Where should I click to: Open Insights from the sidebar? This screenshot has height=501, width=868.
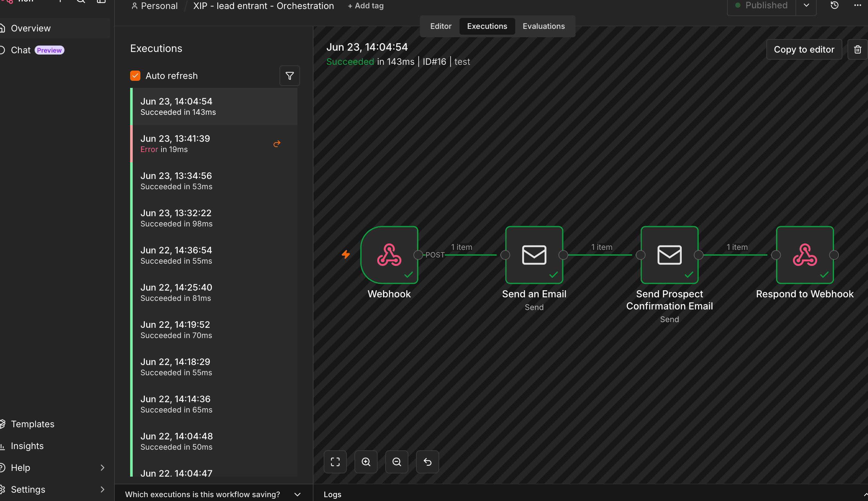(x=55, y=446)
